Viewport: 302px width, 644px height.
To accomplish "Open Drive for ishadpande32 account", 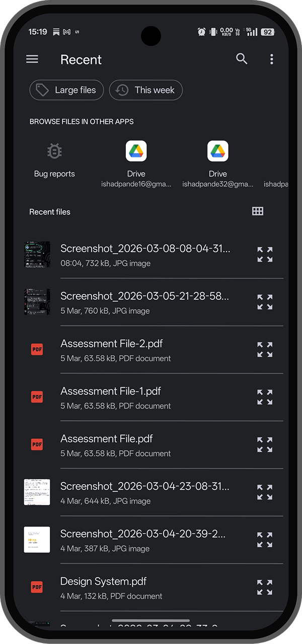I will click(217, 161).
